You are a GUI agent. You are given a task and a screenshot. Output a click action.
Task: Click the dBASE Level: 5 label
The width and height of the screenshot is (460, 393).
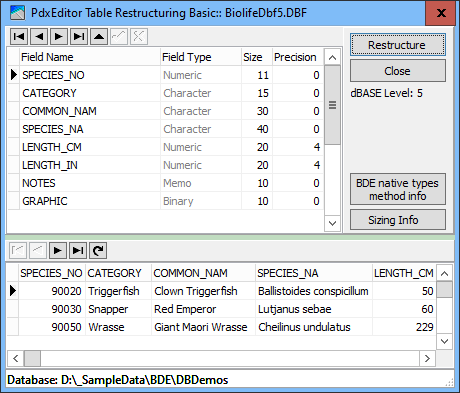tap(386, 93)
